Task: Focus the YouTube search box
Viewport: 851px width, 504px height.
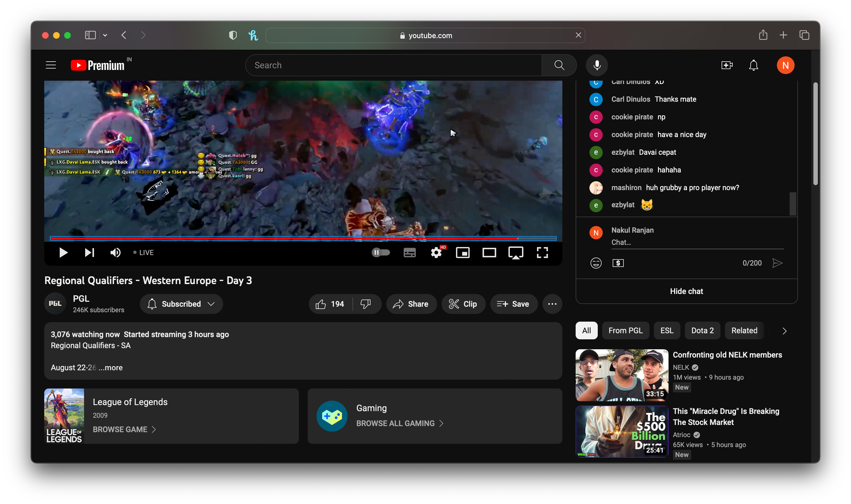Action: coord(393,65)
